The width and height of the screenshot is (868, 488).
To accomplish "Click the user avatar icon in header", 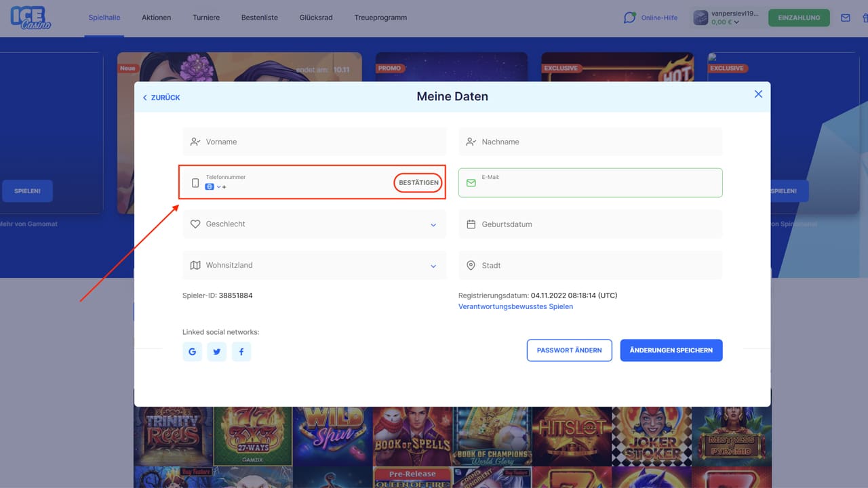I will pyautogui.click(x=701, y=18).
